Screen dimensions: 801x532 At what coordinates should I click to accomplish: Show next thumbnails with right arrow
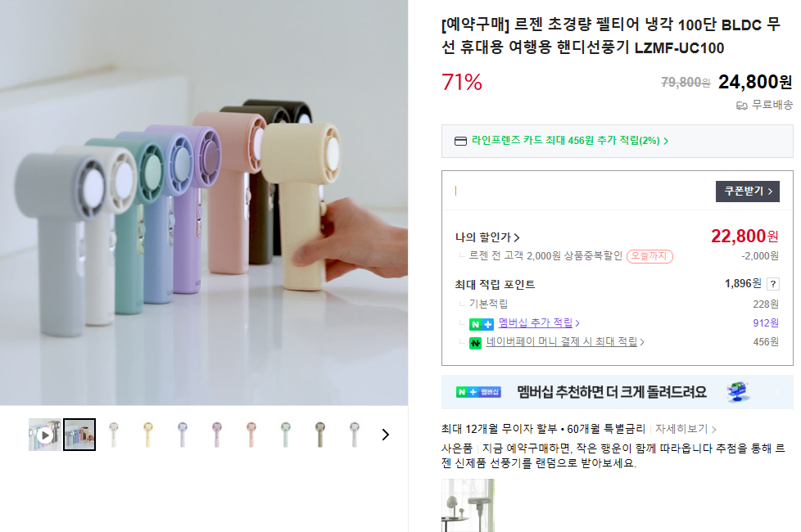tap(386, 435)
